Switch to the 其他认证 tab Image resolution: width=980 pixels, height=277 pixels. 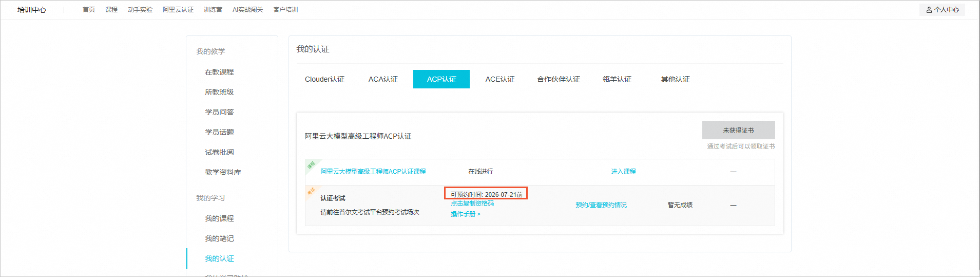point(676,79)
